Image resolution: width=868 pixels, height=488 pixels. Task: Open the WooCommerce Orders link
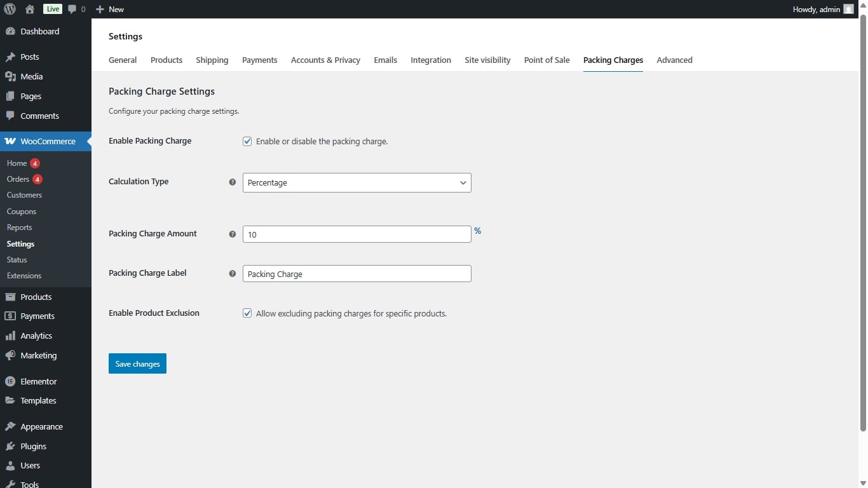(18, 179)
